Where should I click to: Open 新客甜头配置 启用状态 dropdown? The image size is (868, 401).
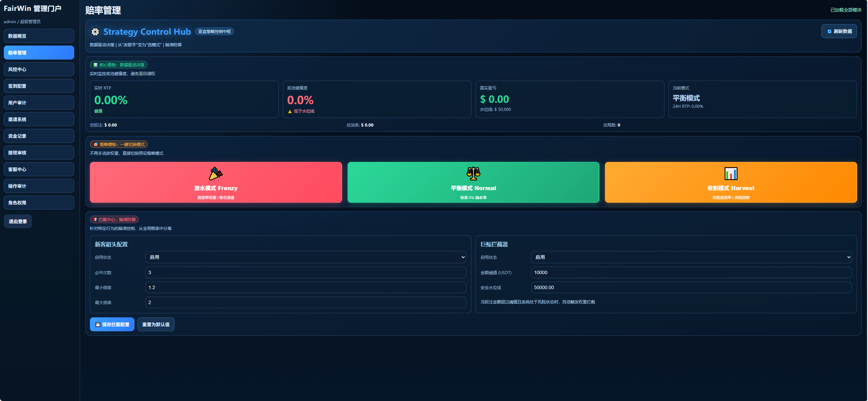tap(305, 257)
